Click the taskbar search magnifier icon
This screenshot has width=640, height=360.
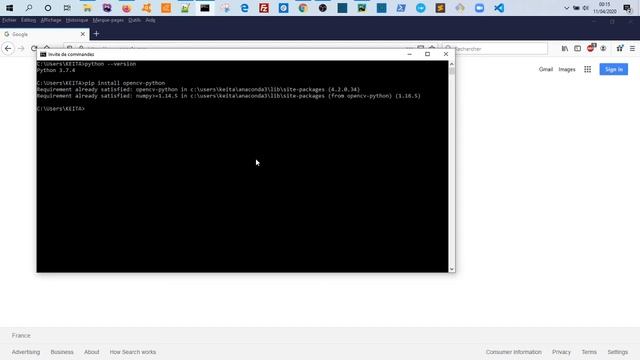(x=29, y=8)
